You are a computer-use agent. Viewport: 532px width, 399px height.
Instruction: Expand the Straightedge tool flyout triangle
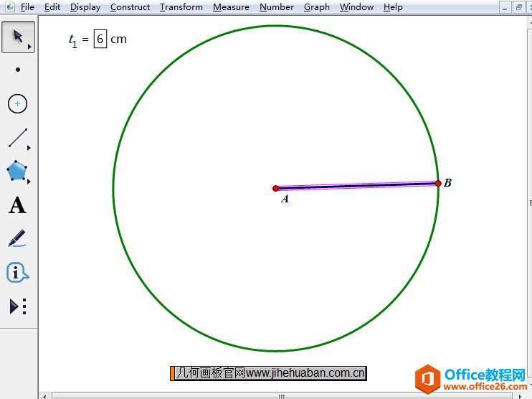tap(29, 148)
